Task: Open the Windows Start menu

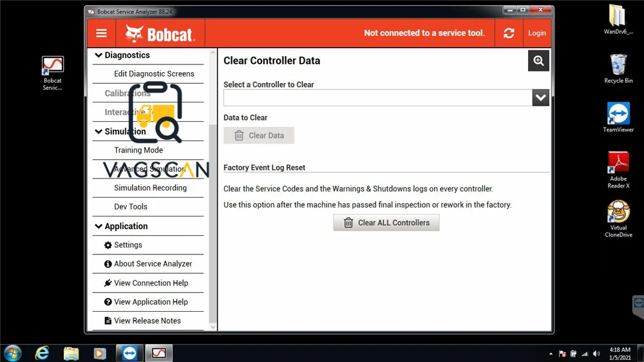Action: pyautogui.click(x=13, y=354)
